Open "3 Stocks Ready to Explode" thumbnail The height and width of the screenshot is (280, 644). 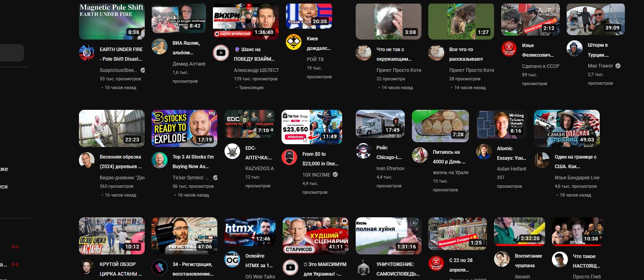coord(184,128)
